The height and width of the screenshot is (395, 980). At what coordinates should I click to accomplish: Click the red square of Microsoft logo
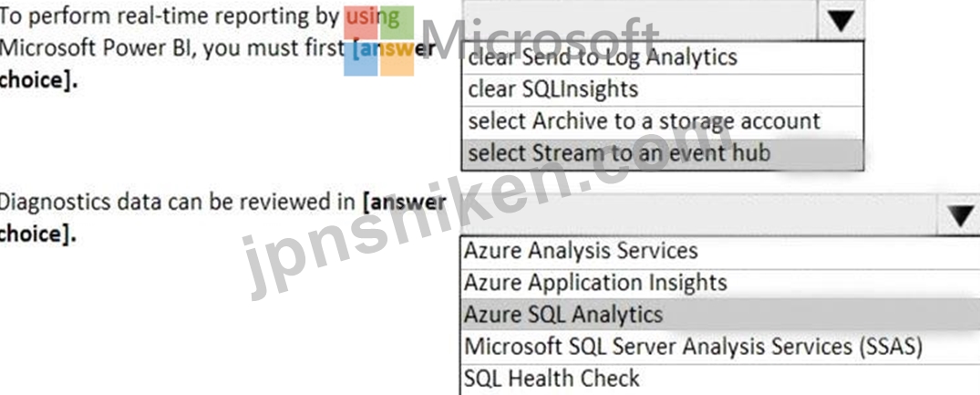click(361, 23)
